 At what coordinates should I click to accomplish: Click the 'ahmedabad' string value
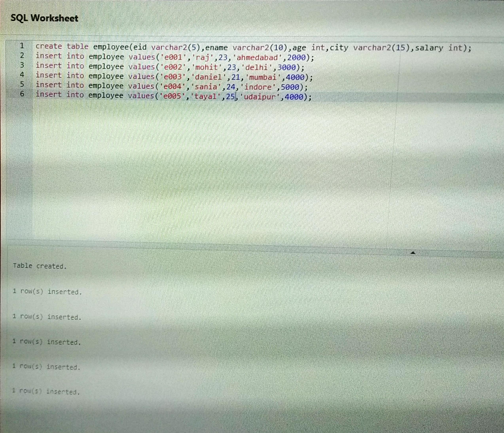(257, 58)
